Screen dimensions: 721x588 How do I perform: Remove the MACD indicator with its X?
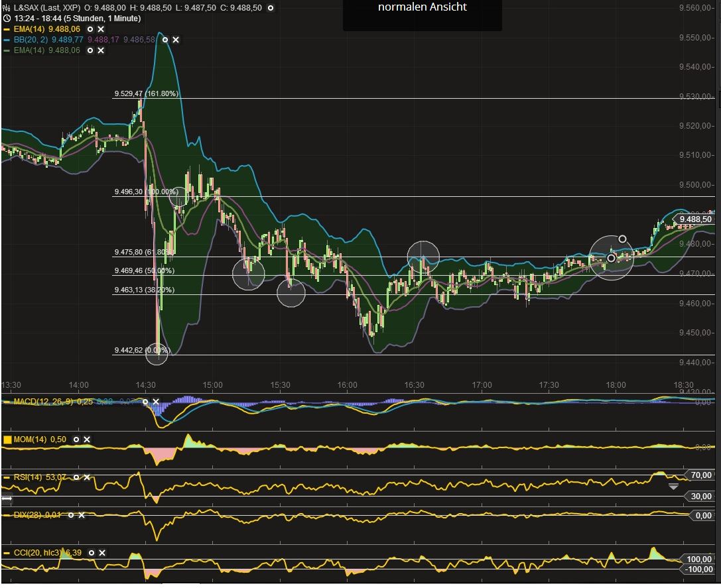(x=156, y=402)
